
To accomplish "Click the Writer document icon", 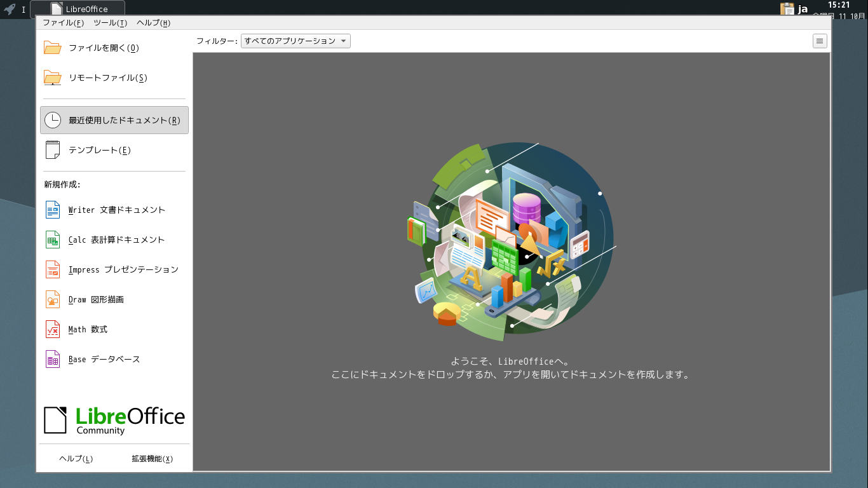I will coord(52,210).
